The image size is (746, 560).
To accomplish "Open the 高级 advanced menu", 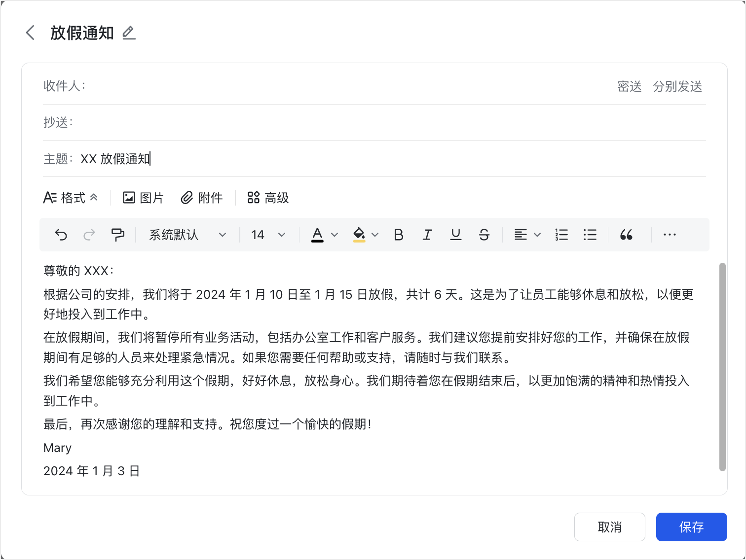I will pos(268,198).
